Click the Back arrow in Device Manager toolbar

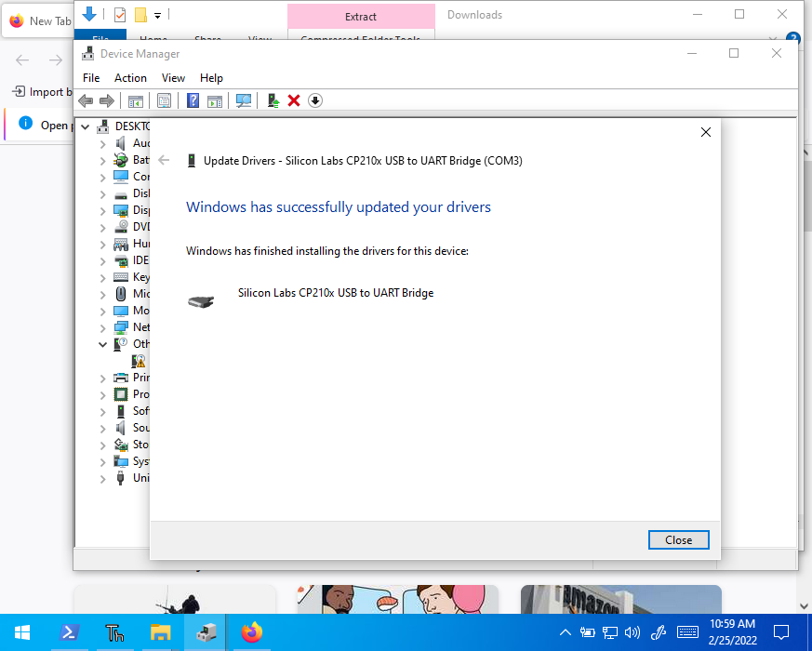pyautogui.click(x=86, y=100)
